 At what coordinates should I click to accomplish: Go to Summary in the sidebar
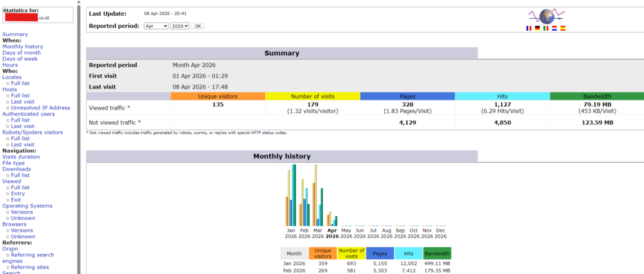click(15, 34)
